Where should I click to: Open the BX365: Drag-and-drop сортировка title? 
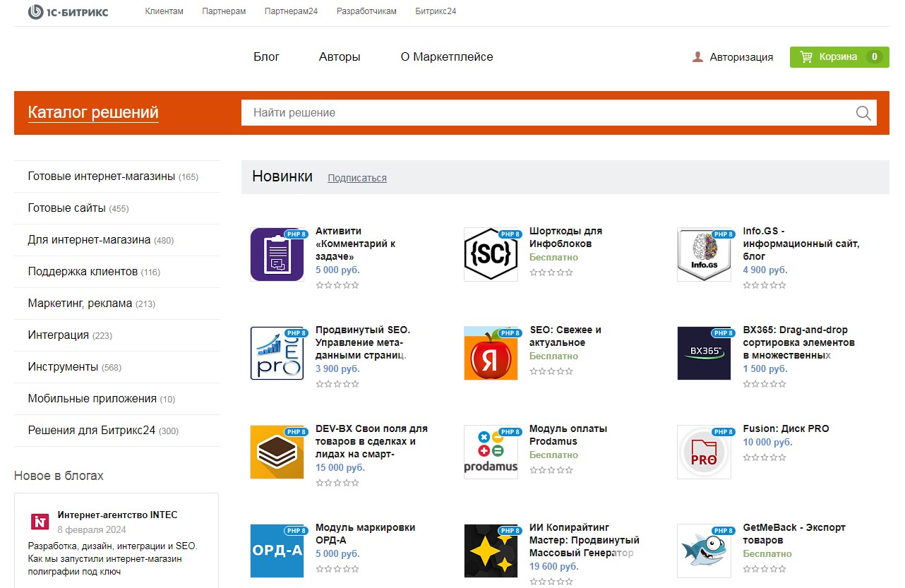pos(799,342)
